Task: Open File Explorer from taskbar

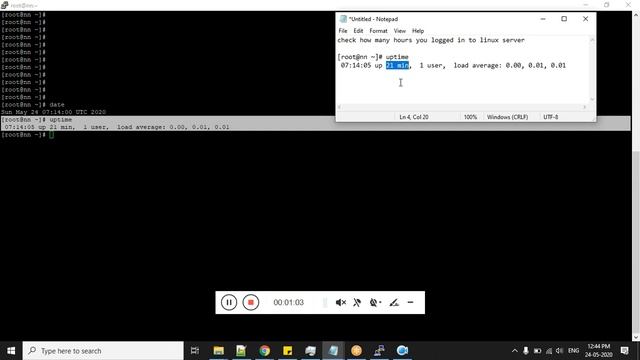Action: coord(218,351)
